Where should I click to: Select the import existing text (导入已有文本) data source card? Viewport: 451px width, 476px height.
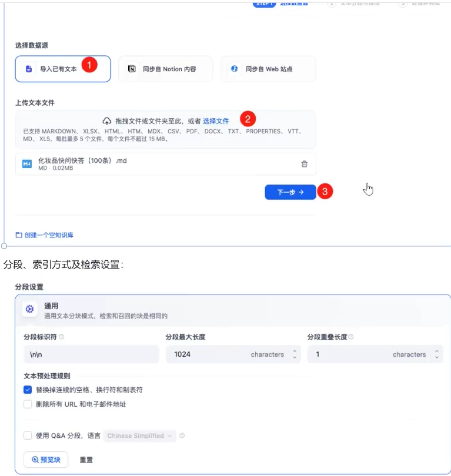[63, 69]
